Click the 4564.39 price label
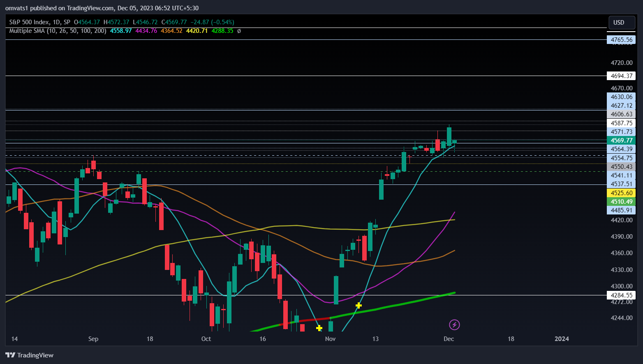 621,149
